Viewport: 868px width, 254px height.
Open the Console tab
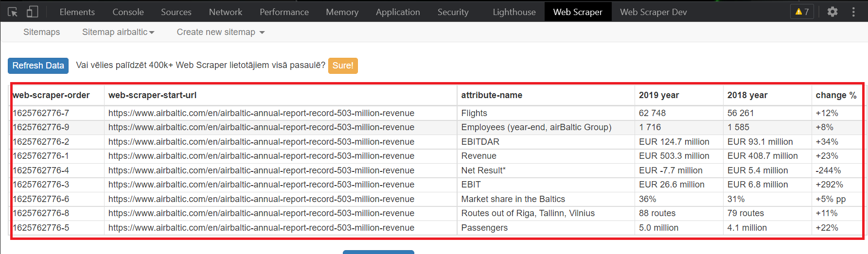click(128, 12)
